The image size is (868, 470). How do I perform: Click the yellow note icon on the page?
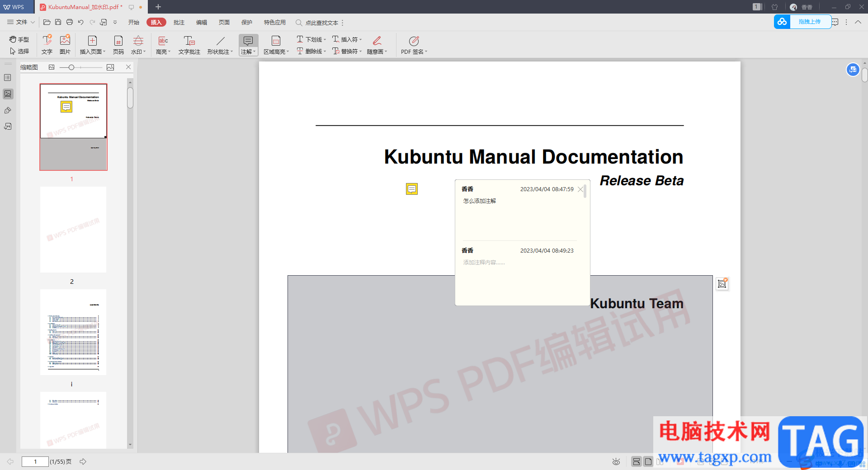click(411, 189)
